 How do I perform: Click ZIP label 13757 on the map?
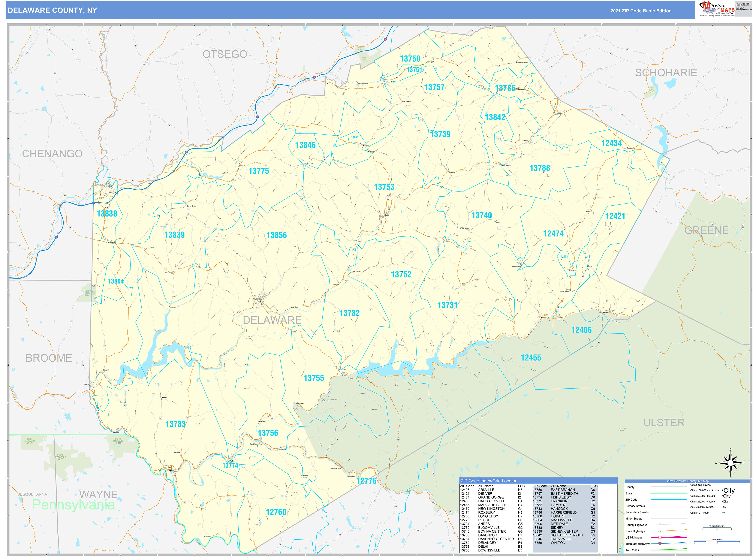pos(434,87)
